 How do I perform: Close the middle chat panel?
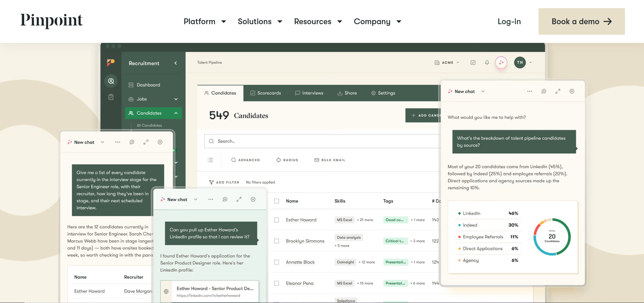[x=253, y=200]
